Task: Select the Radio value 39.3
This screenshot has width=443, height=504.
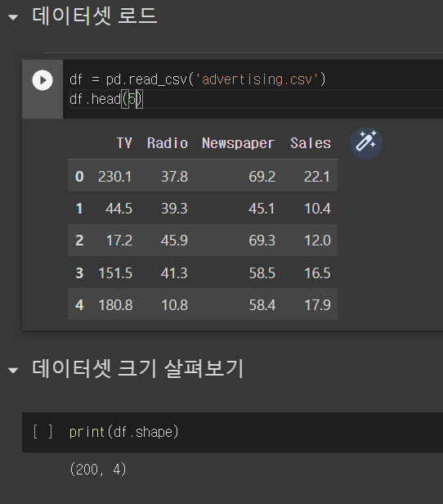Action: pyautogui.click(x=174, y=209)
